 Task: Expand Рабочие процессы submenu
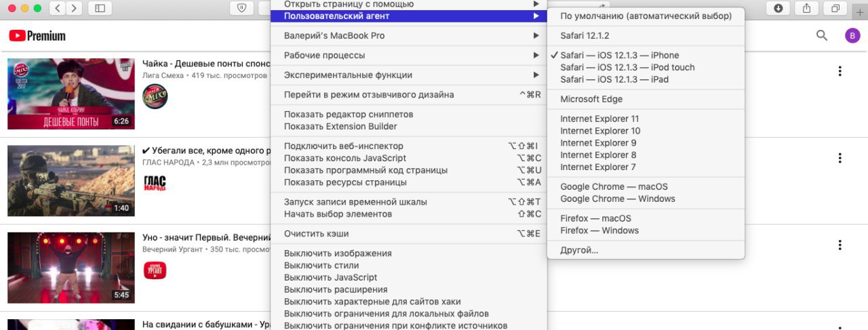click(x=408, y=56)
